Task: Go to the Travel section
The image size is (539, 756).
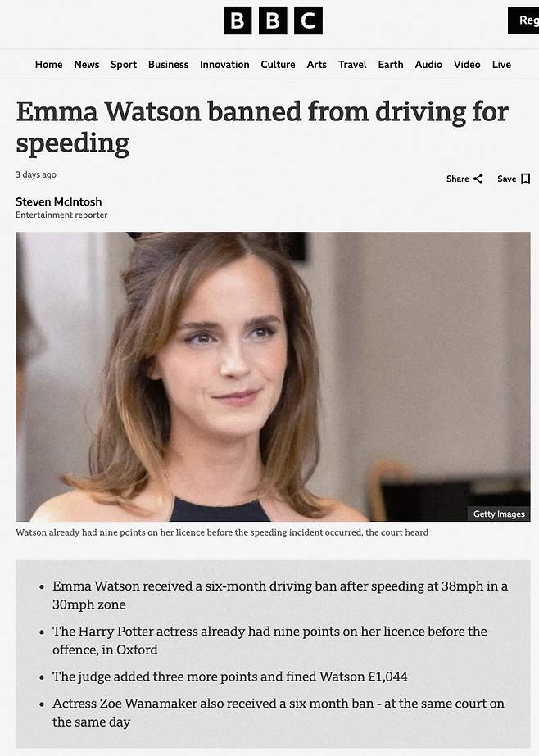Action: (x=352, y=65)
